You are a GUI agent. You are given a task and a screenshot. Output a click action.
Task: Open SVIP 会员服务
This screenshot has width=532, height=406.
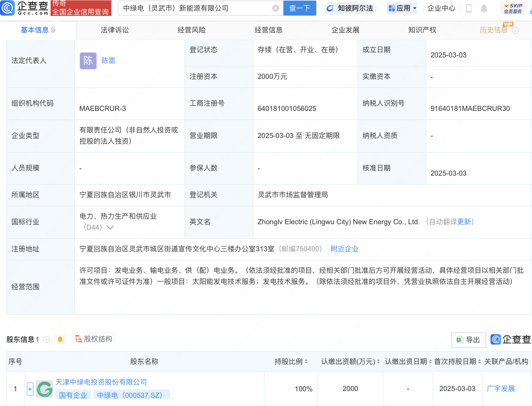tap(513, 9)
